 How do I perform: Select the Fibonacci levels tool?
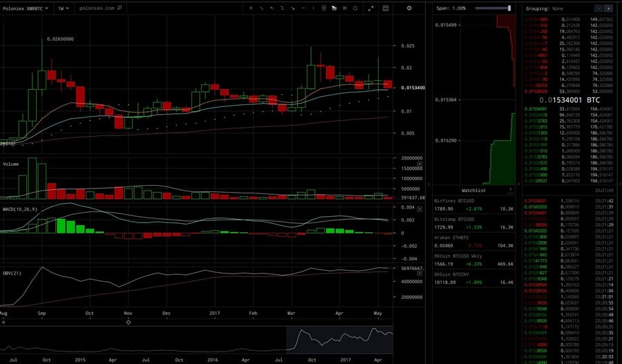pos(323,8)
